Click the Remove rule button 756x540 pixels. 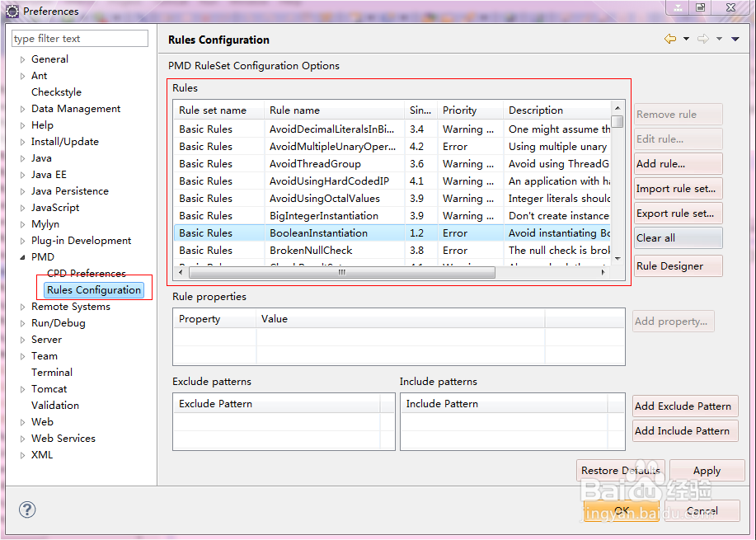(x=678, y=115)
